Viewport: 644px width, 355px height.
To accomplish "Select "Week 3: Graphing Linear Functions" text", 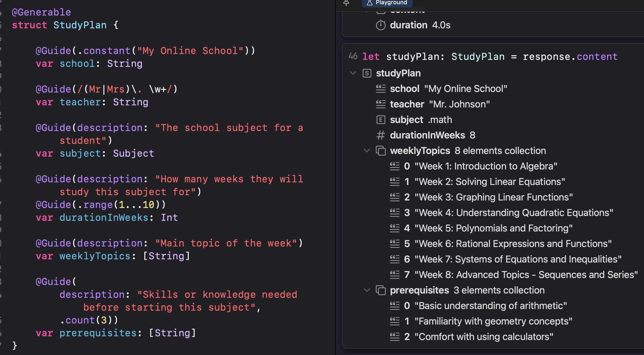I will click(x=494, y=197).
